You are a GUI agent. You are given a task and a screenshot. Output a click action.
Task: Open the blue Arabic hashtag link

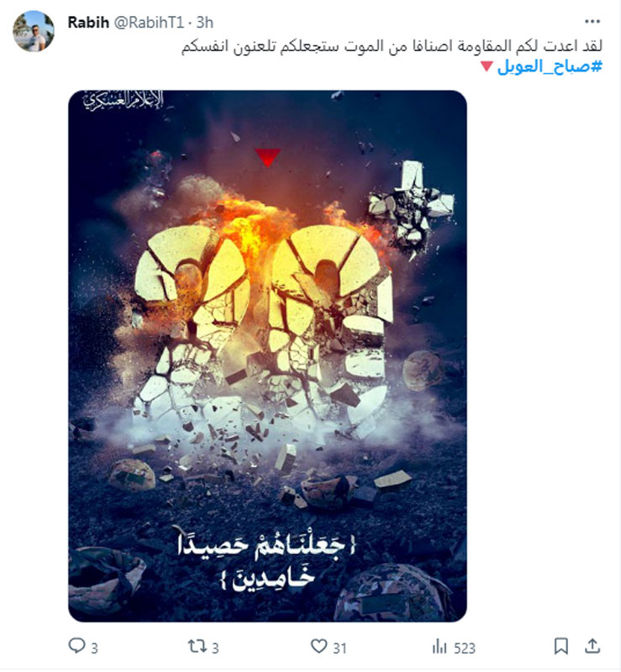tap(550, 67)
